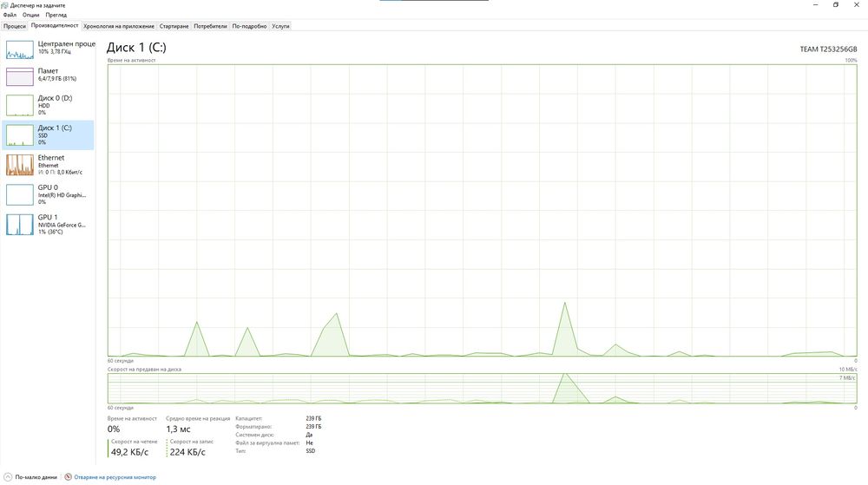Click the Памет 6,4/7,9 ГБ entry text
Viewport: 868px width, 485px height.
pos(57,79)
